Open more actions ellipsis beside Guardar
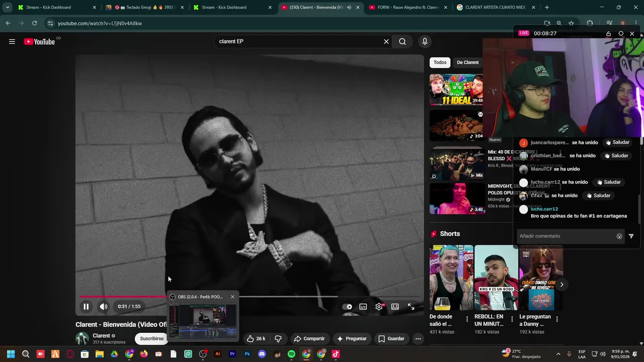Screen dimensions: 644x362 [x=418, y=338]
